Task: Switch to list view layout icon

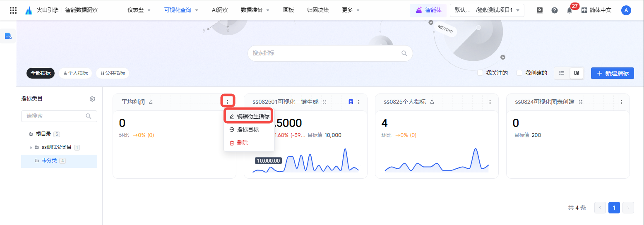Action: tap(562, 73)
